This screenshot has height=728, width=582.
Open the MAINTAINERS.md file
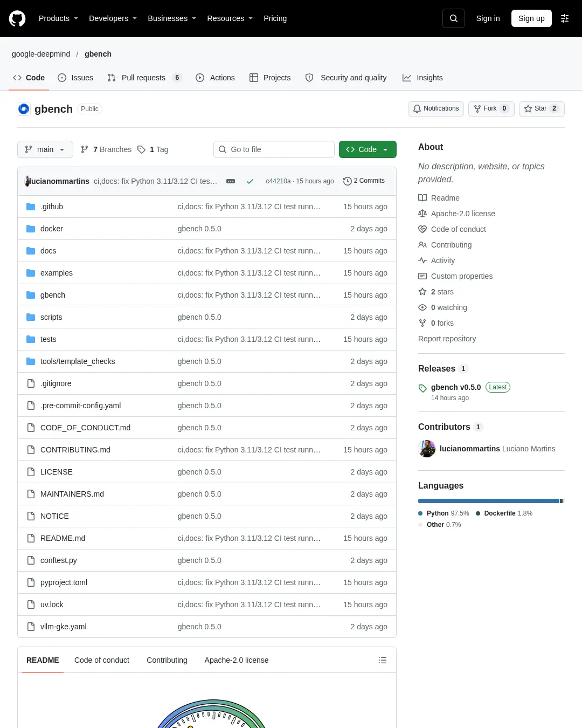click(x=72, y=494)
